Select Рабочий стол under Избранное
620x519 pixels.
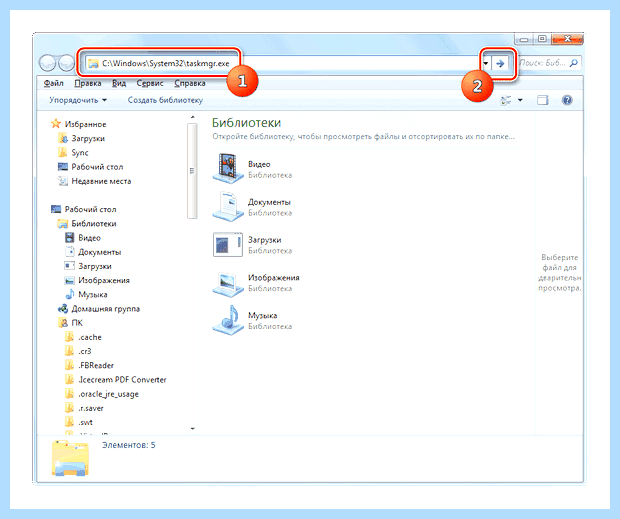97,167
